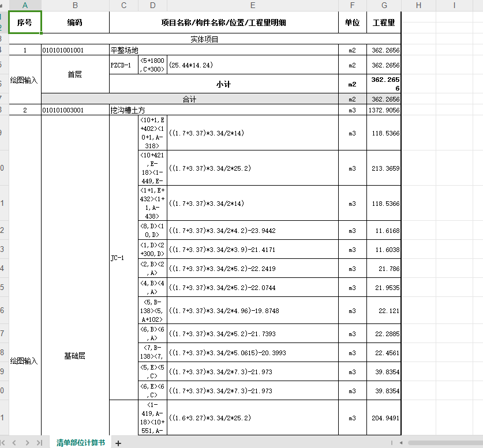Select the 工程量 header cell
Viewport: 483px width, 448px height.
click(x=384, y=22)
